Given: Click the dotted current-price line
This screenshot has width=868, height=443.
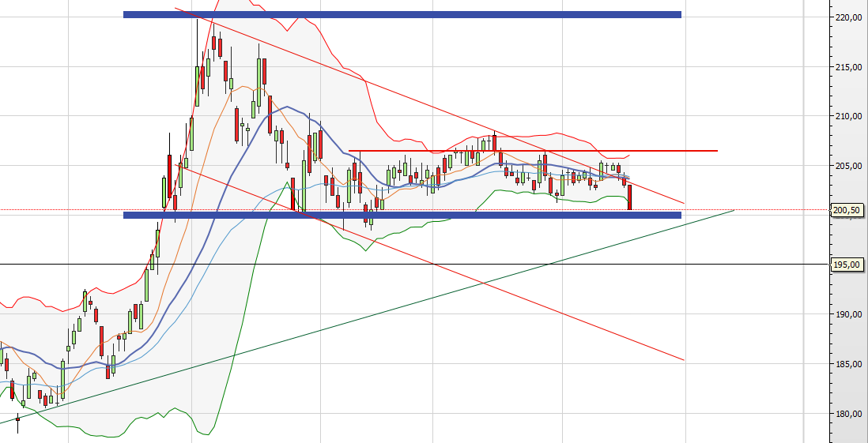Looking at the screenshot, I should point(751,210).
